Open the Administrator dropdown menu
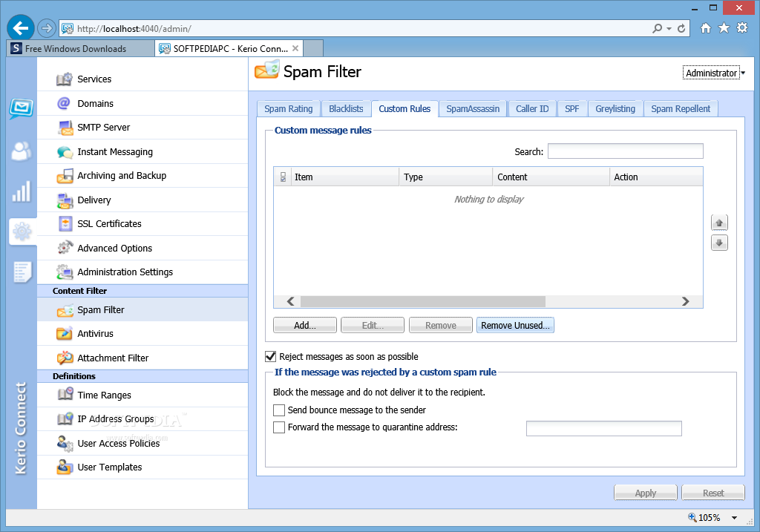 [713, 73]
